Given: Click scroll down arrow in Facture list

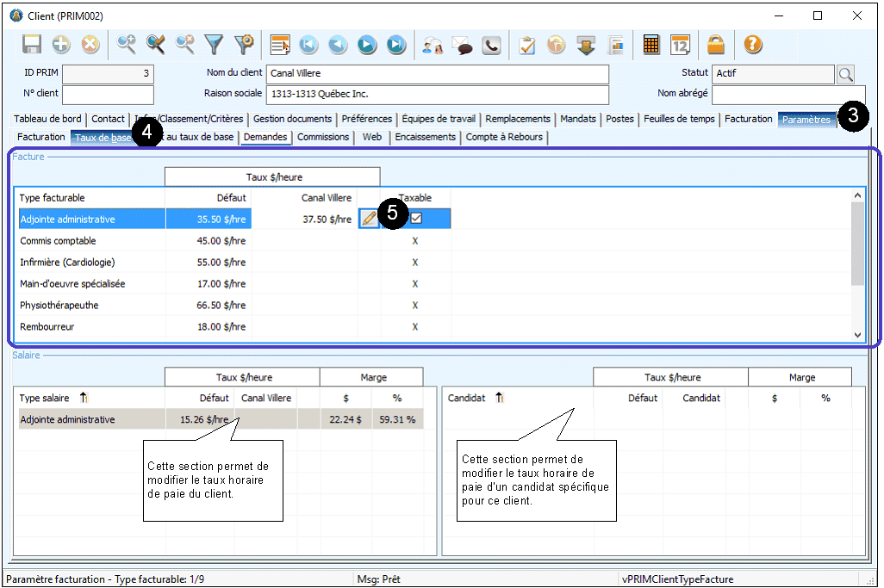Looking at the screenshot, I should pyautogui.click(x=857, y=334).
